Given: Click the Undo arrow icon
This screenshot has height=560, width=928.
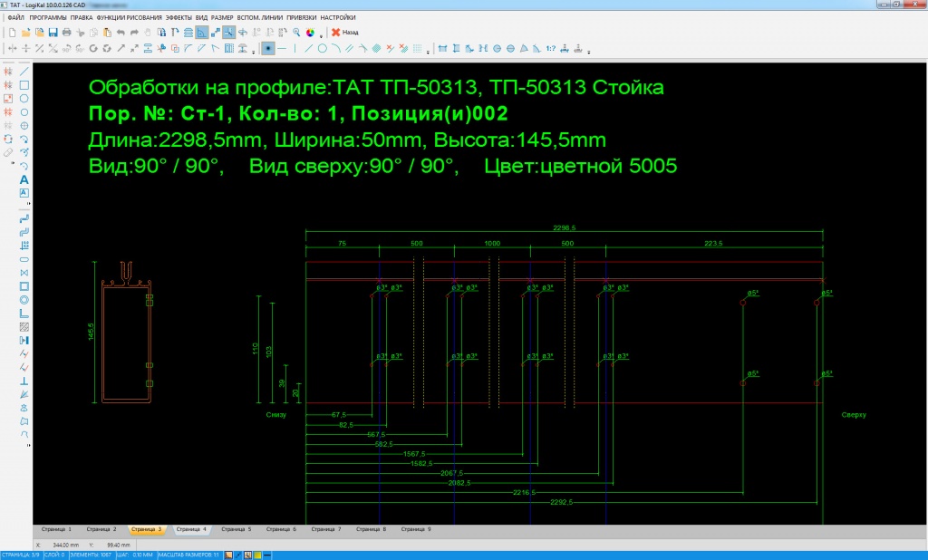Looking at the screenshot, I should tap(121, 33).
